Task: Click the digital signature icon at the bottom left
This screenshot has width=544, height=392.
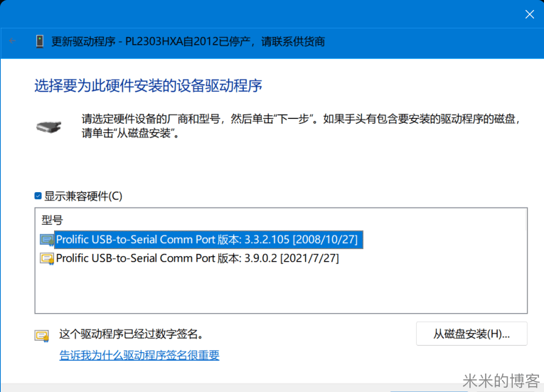Action: [x=43, y=335]
